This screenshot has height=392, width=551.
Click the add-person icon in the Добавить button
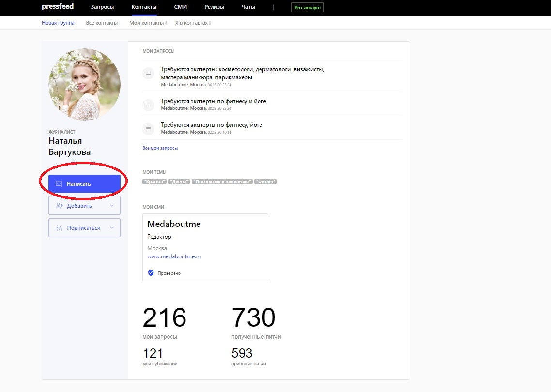[x=59, y=206]
